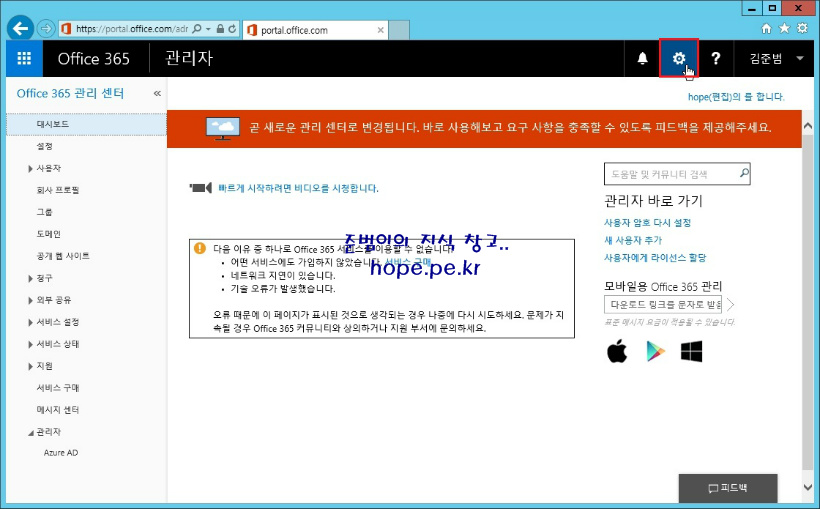820x509 pixels.
Task: Open the Apple App Store icon
Action: point(617,351)
